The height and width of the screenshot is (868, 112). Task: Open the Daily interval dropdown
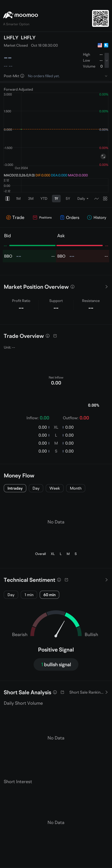point(83,198)
